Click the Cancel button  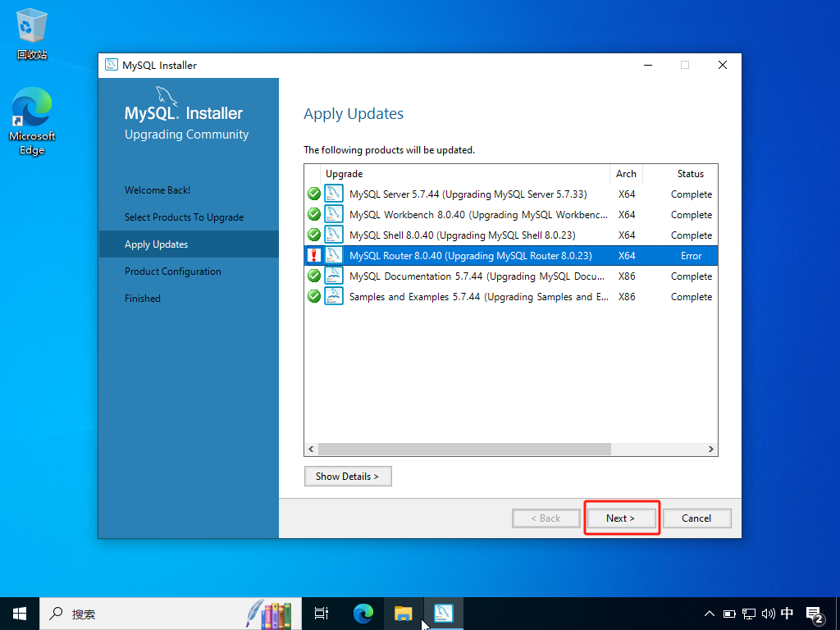(696, 518)
